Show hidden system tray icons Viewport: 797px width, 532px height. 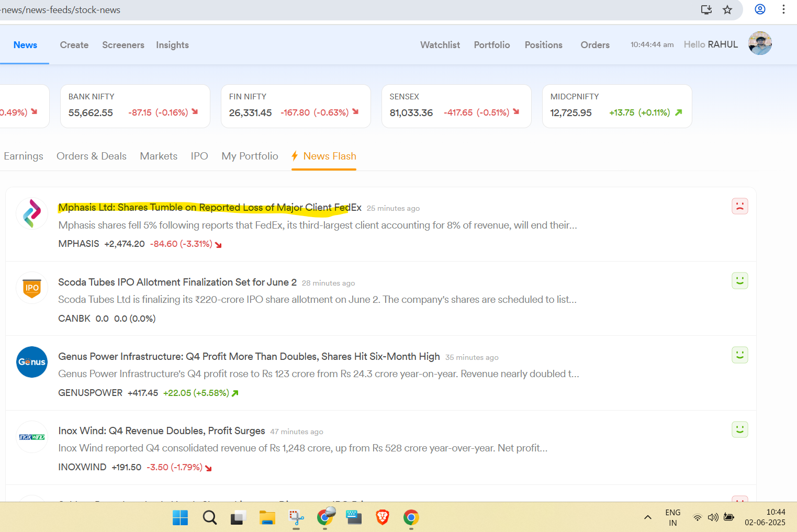(x=648, y=517)
